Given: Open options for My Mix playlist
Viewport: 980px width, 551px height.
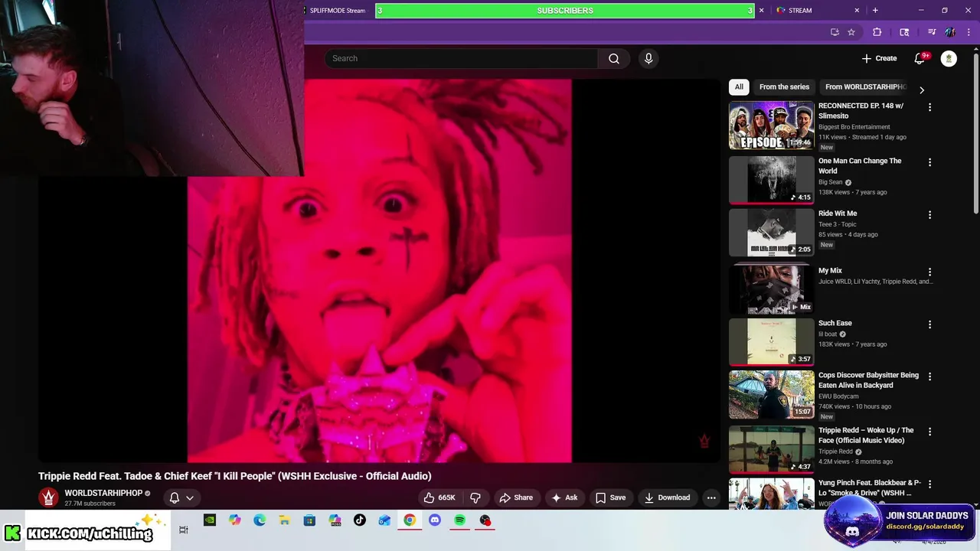Looking at the screenshot, I should pyautogui.click(x=929, y=272).
